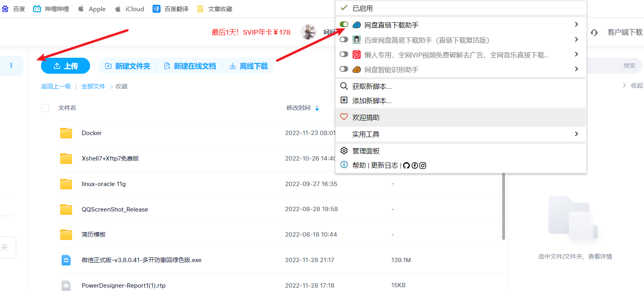Open the vertical three-dot more menu
The image size is (644, 292).
[11, 66]
